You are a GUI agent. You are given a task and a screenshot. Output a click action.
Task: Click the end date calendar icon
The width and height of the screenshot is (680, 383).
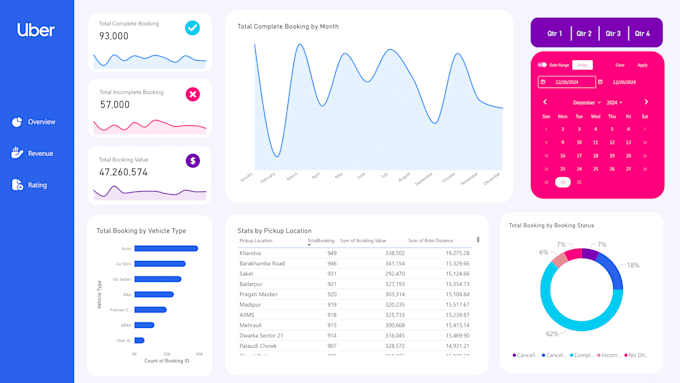click(x=600, y=82)
